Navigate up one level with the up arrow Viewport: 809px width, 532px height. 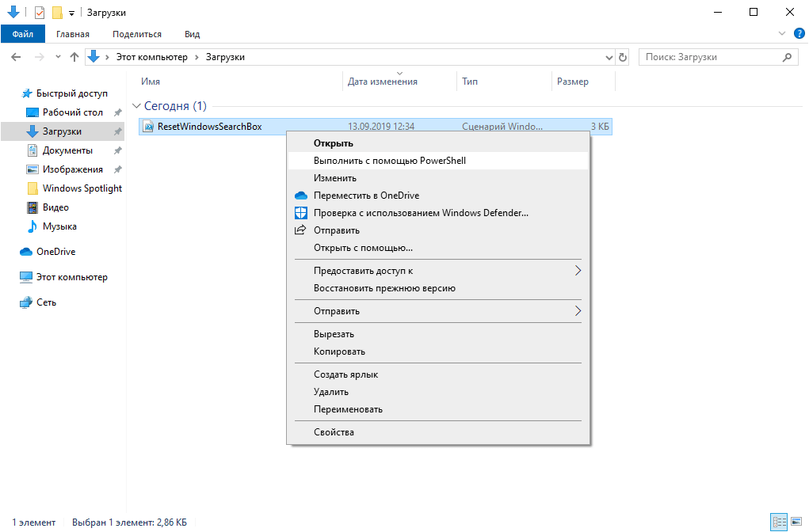pyautogui.click(x=74, y=56)
